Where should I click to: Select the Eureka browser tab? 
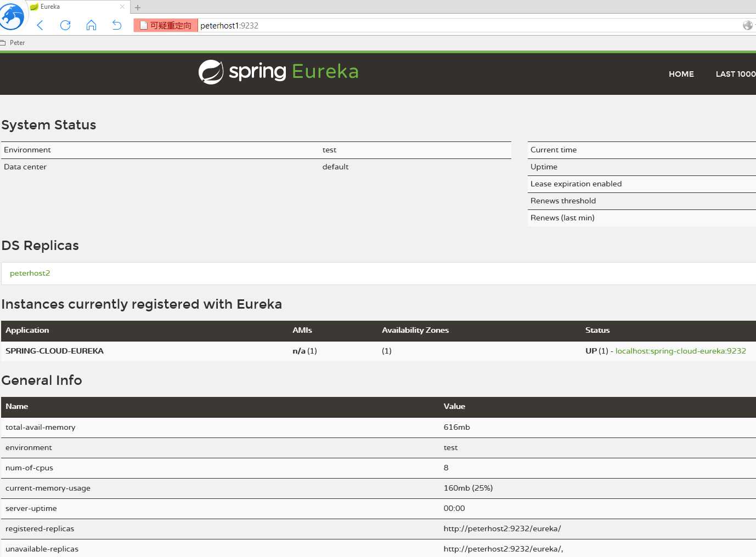tap(77, 7)
